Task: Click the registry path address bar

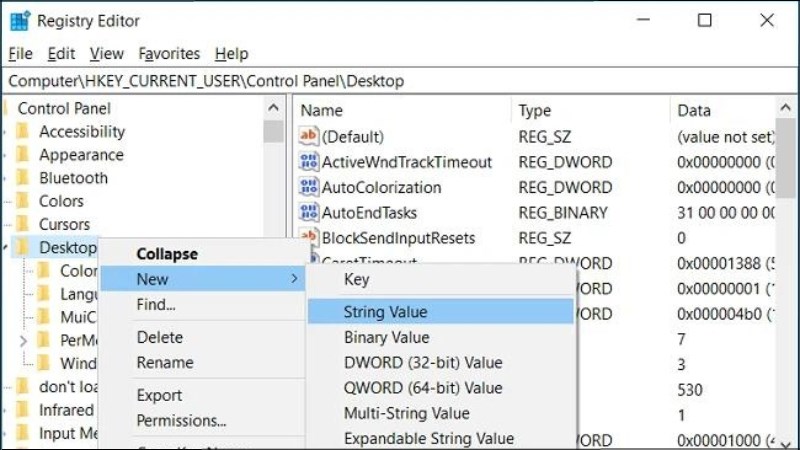Action: tap(400, 81)
